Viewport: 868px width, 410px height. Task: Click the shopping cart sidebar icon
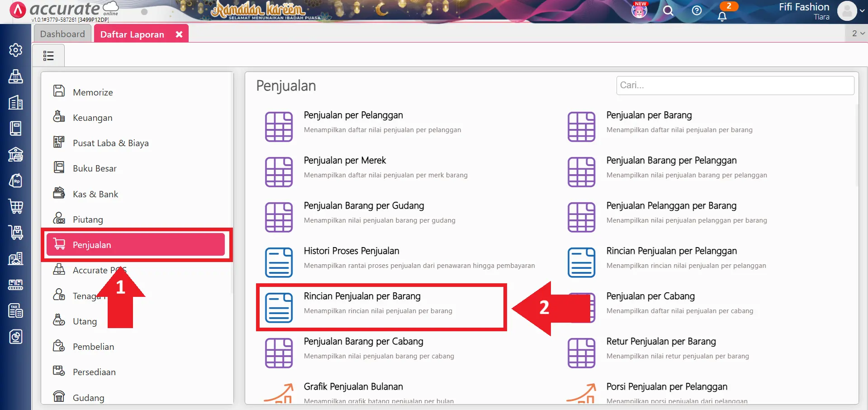16,206
